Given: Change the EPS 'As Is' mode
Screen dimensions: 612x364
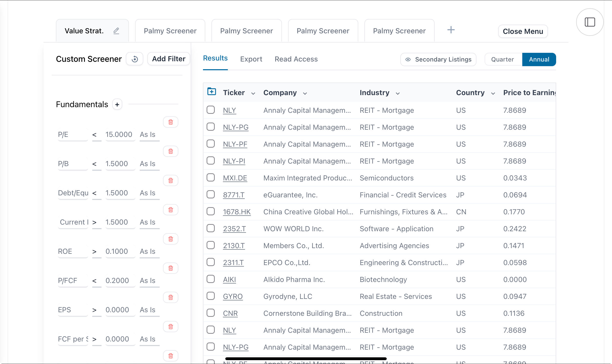Looking at the screenshot, I should click(149, 310).
